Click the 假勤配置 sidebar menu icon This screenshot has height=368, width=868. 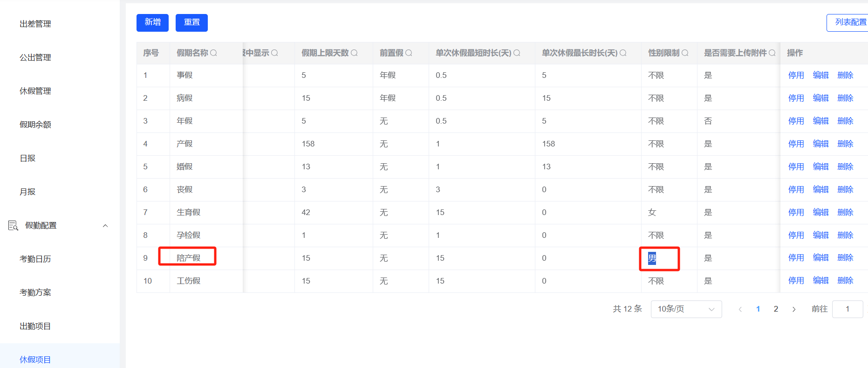tap(13, 226)
